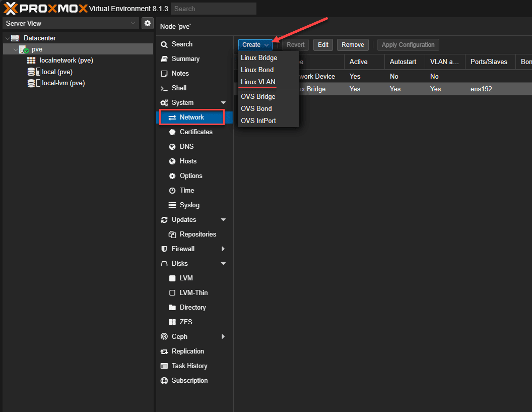Toggle the Create dropdown button
The height and width of the screenshot is (412, 532).
coord(255,45)
